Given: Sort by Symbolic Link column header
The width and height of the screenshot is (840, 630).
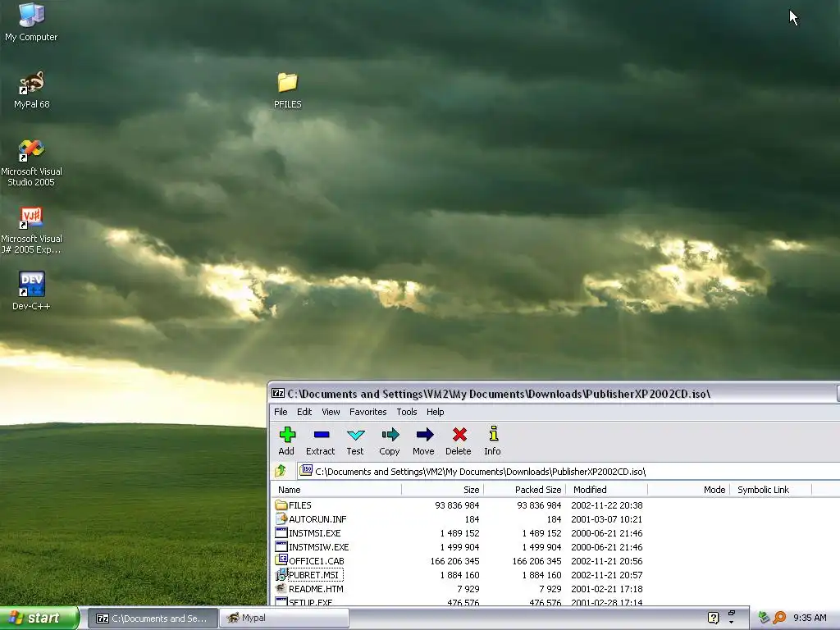Looking at the screenshot, I should pyautogui.click(x=770, y=490).
